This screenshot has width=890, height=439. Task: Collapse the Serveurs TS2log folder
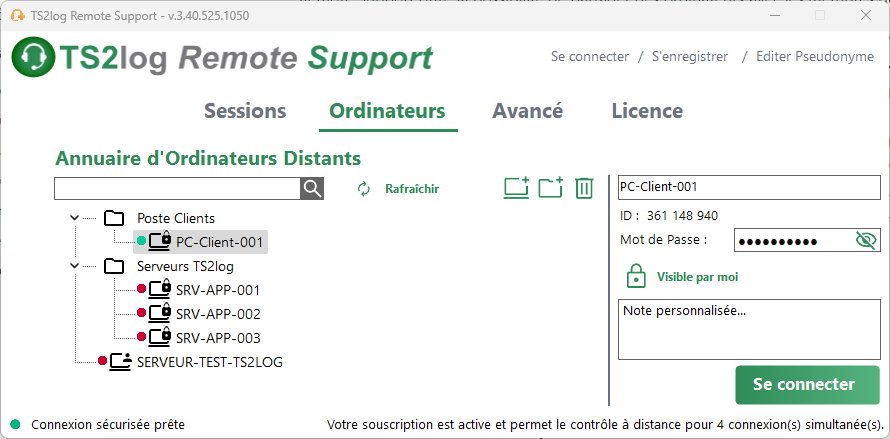pyautogui.click(x=74, y=266)
